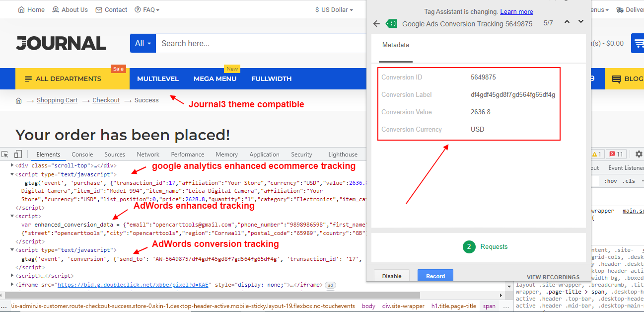Screen dimensions: 644x312
Task: Click the blue shopping cart icon
Action: point(638,43)
